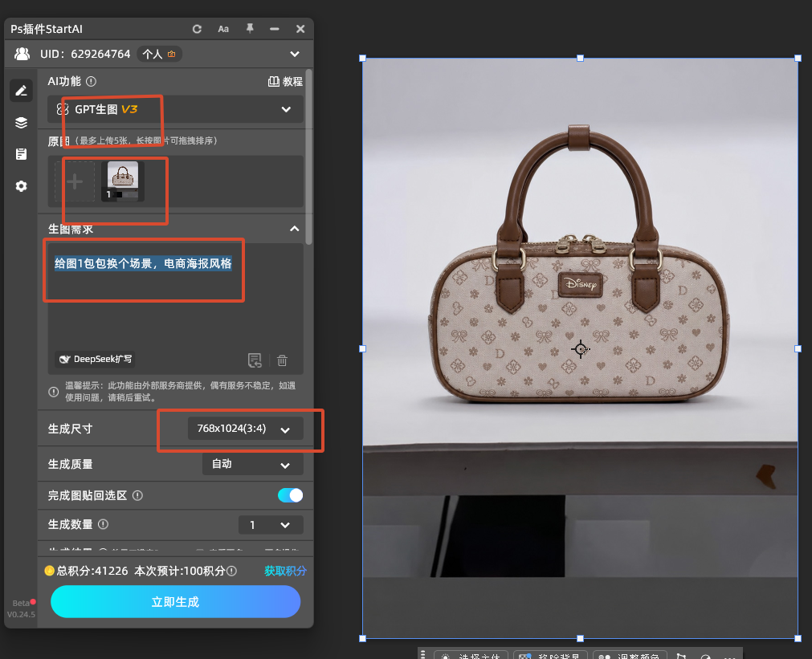812x659 pixels.
Task: Click the top-center transform handle on canvas
Action: [581, 59]
